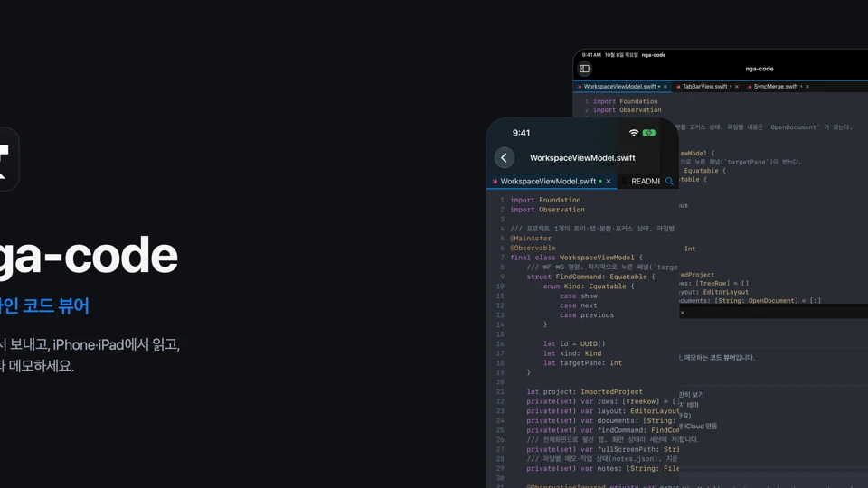Click the Swift icon of SyncMerge.swift tab
Screen dimensions: 868x488
[x=750, y=87]
